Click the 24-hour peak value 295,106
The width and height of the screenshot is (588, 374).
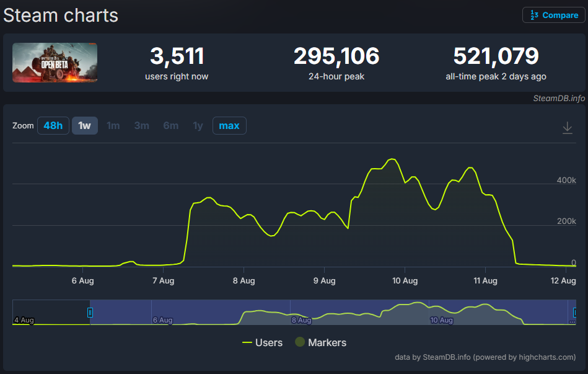coord(336,56)
